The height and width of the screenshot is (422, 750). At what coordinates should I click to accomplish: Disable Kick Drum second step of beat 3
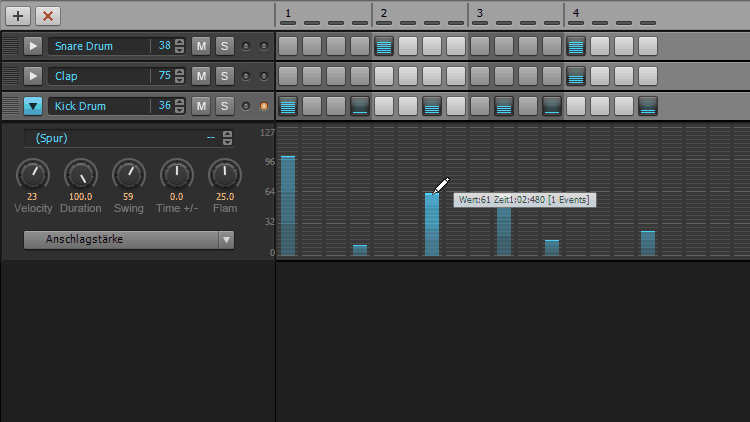[x=504, y=106]
